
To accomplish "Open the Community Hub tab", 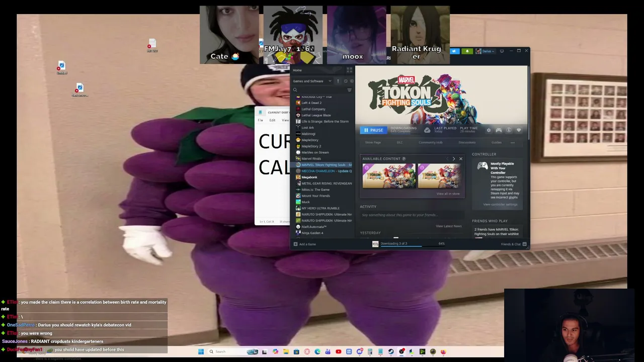I will [431, 143].
